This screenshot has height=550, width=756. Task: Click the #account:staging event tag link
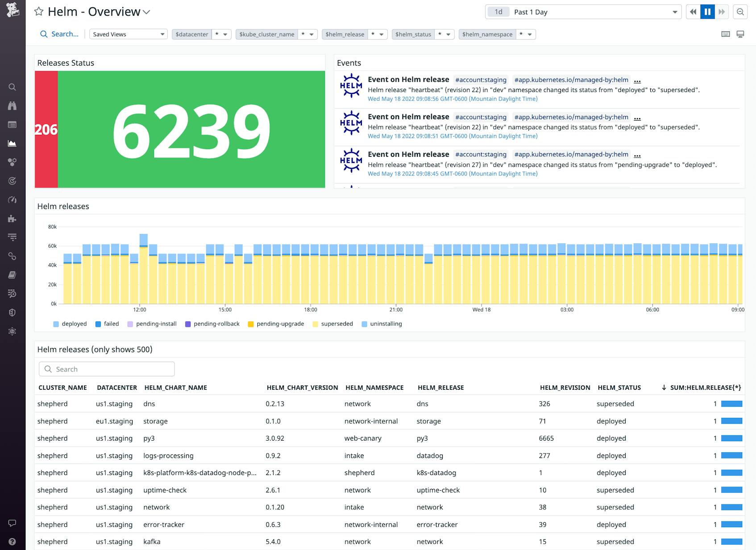coord(481,80)
